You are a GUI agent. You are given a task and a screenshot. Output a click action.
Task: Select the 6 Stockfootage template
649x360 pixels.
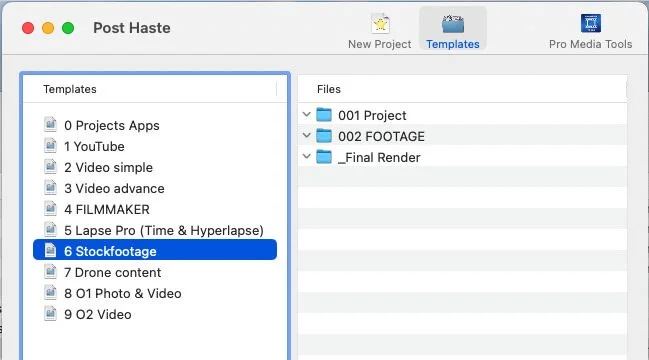coord(155,250)
